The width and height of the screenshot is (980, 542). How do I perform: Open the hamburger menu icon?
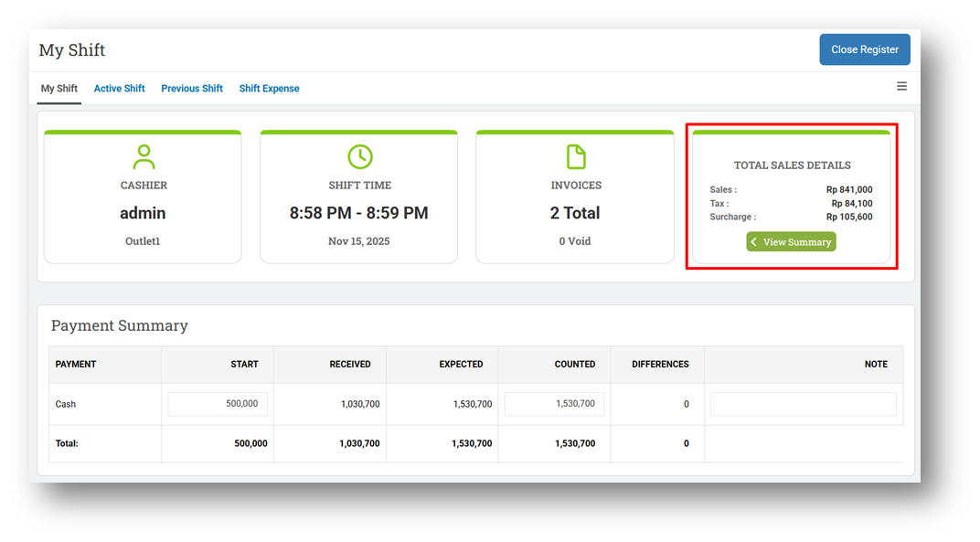click(x=901, y=86)
